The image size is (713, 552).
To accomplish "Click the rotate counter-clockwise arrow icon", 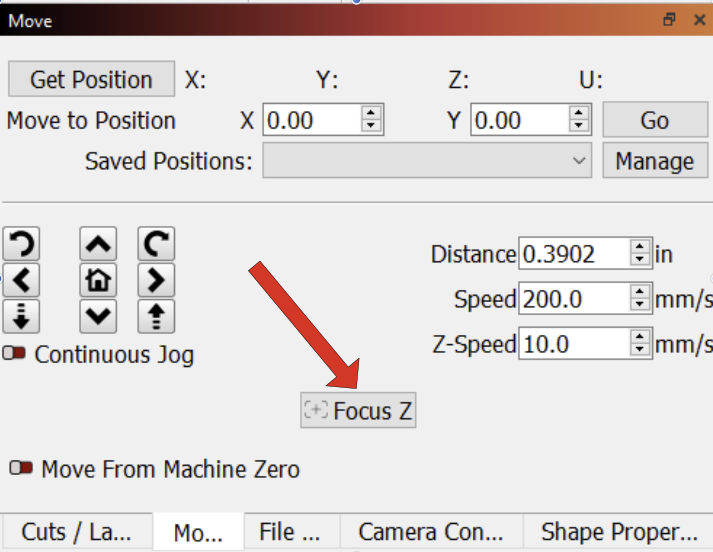I will pos(22,243).
